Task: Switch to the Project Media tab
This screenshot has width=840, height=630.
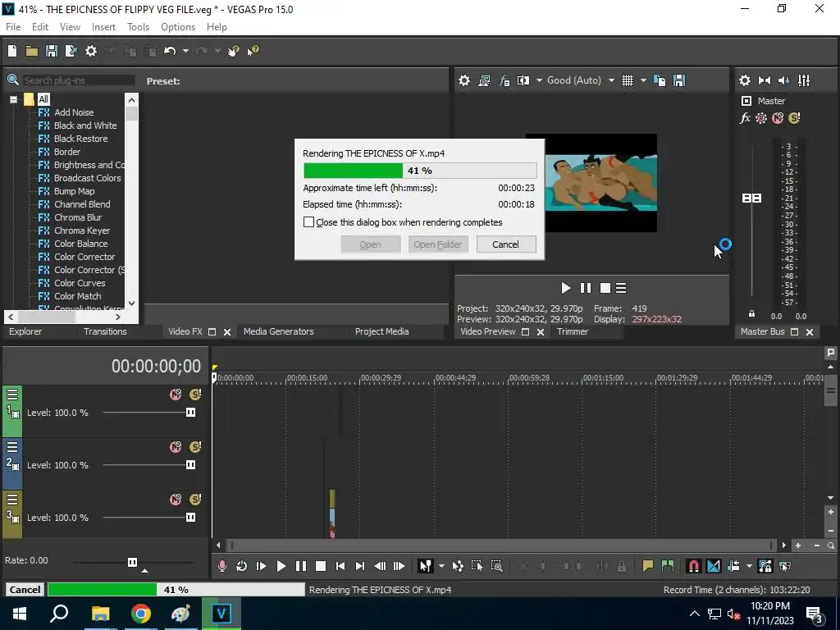Action: point(382,331)
